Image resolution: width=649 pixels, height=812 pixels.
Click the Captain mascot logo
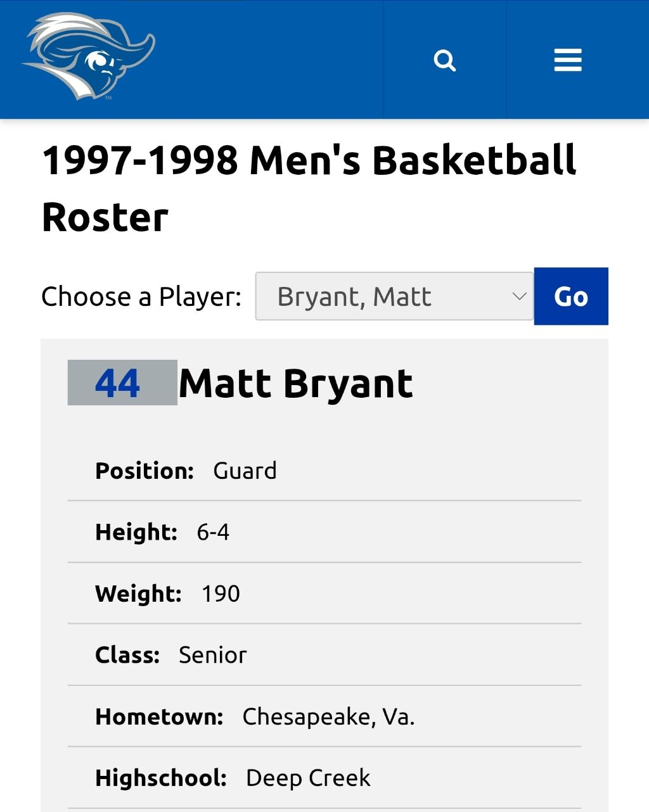coord(88,58)
